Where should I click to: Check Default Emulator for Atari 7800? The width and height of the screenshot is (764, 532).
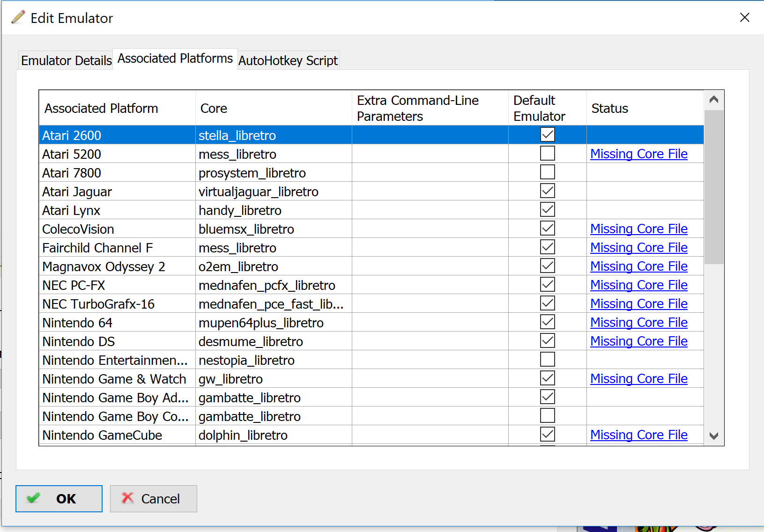548,172
